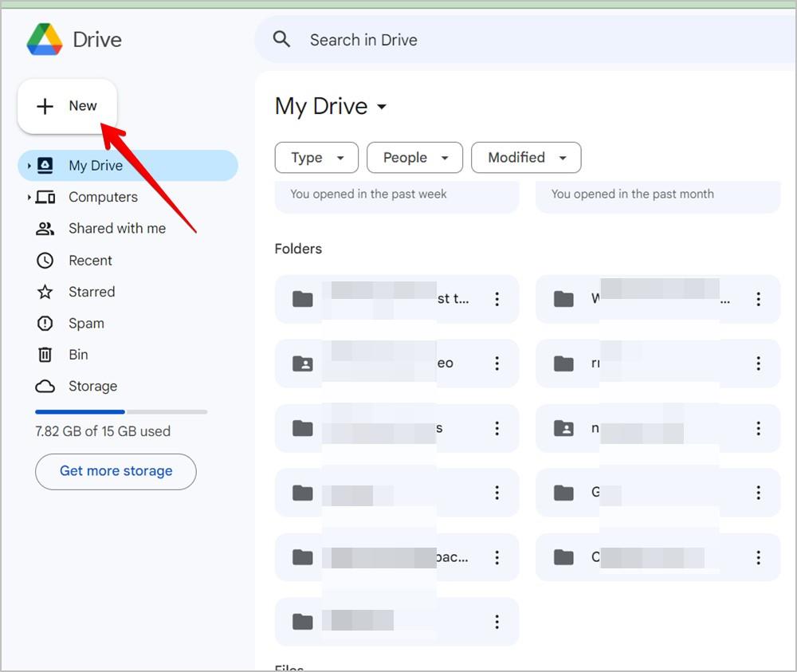Open more options for shared folder ending 'eo'
797x672 pixels.
click(497, 364)
